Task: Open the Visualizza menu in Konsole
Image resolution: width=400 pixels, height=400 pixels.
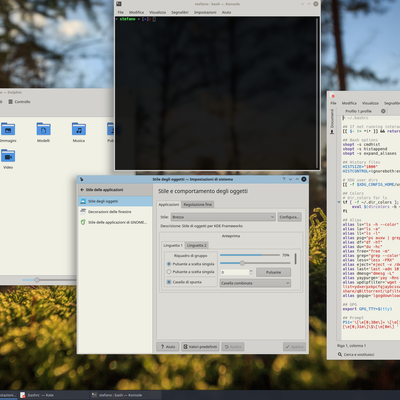Action: click(x=157, y=12)
